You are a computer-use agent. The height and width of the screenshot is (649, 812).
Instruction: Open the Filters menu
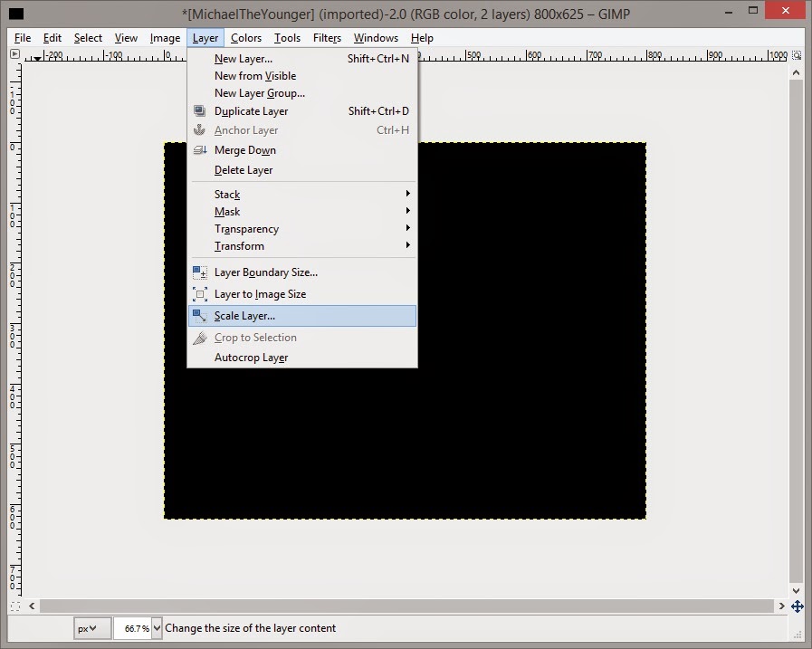pos(327,38)
